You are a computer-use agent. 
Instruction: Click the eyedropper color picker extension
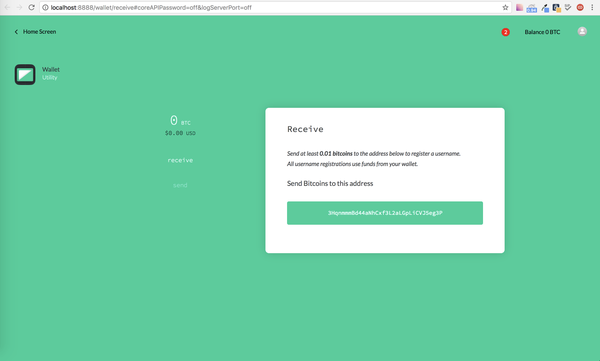545,8
